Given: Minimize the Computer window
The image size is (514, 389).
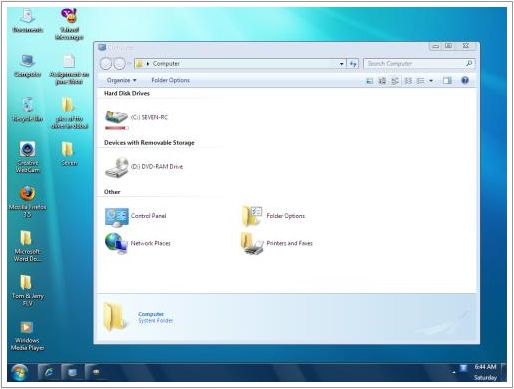Looking at the screenshot, I should click(x=435, y=46).
